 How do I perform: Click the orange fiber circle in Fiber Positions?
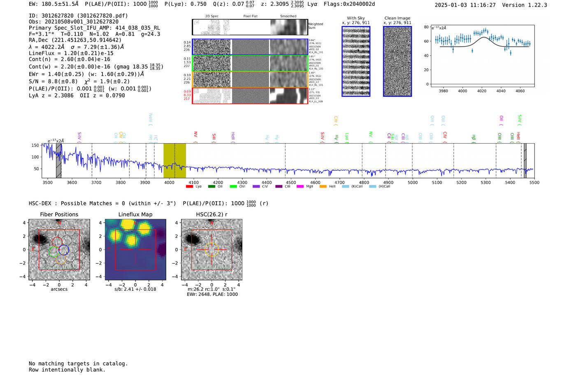click(x=60, y=259)
